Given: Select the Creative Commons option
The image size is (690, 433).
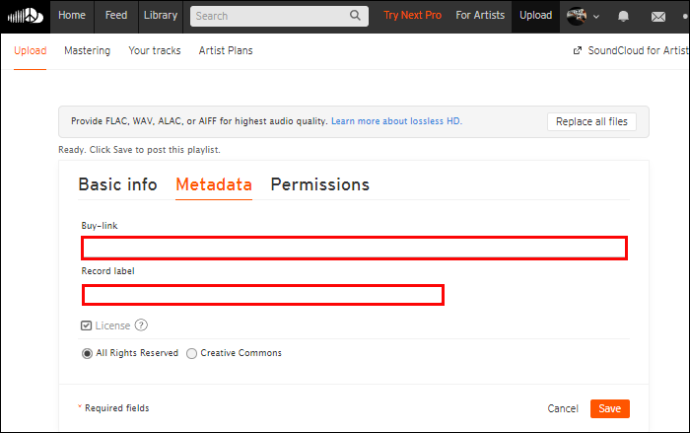Looking at the screenshot, I should [191, 353].
